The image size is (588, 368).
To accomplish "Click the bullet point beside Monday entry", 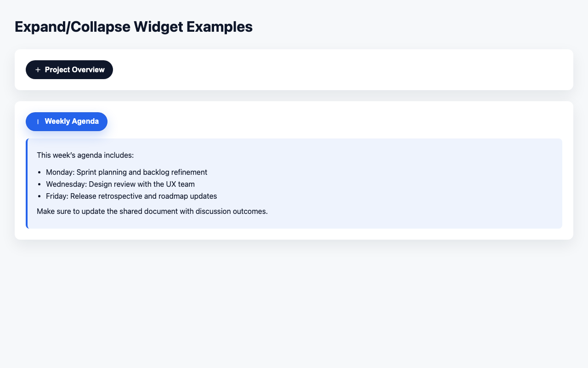I will pos(40,172).
